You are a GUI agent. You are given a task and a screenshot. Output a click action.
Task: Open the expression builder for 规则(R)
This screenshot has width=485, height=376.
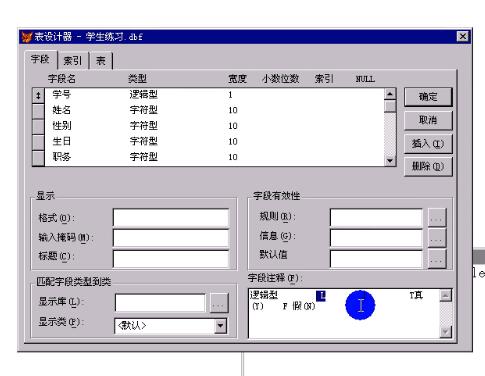pos(436,218)
